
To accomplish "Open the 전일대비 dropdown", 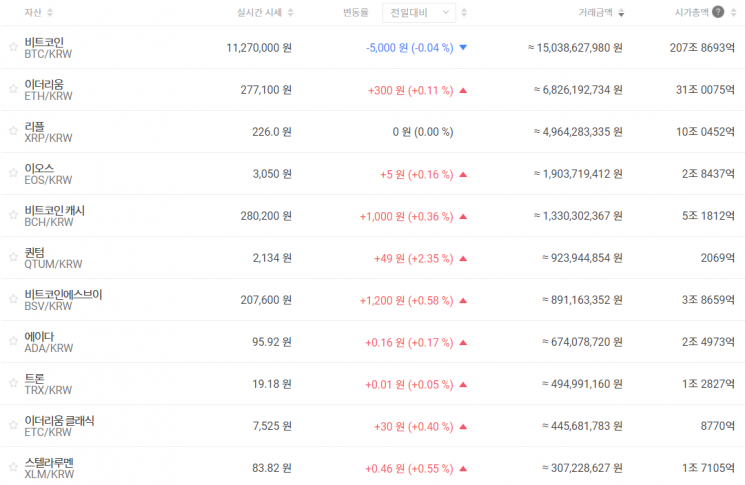I will 419,13.
